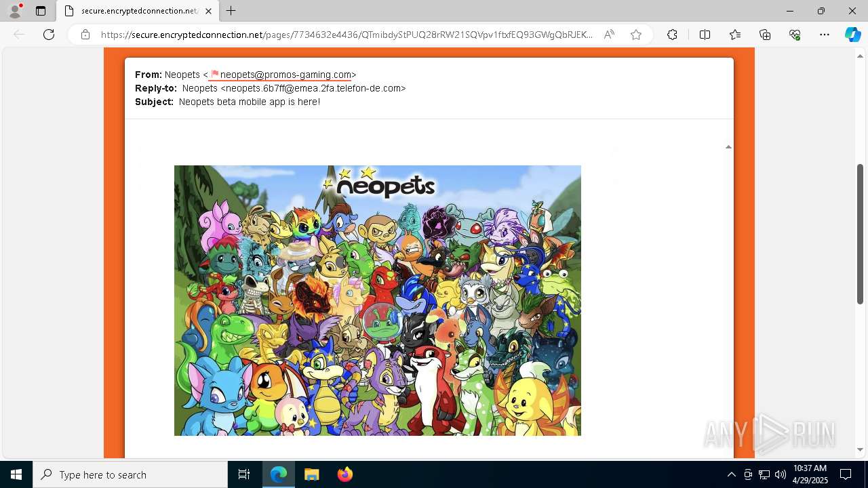This screenshot has width=868, height=488.
Task: Click the page vertical scrollbar thumb
Action: 861,234
